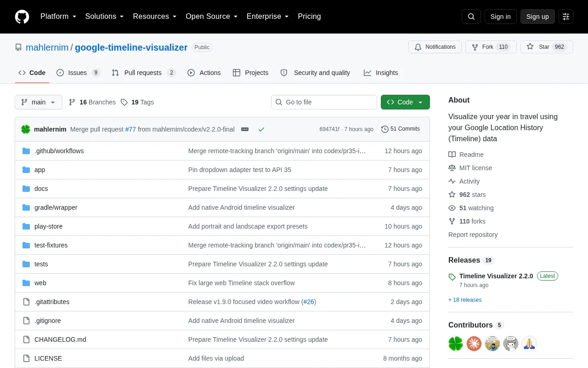
Task: Open the '+ 18 releases' link
Action: (x=465, y=300)
